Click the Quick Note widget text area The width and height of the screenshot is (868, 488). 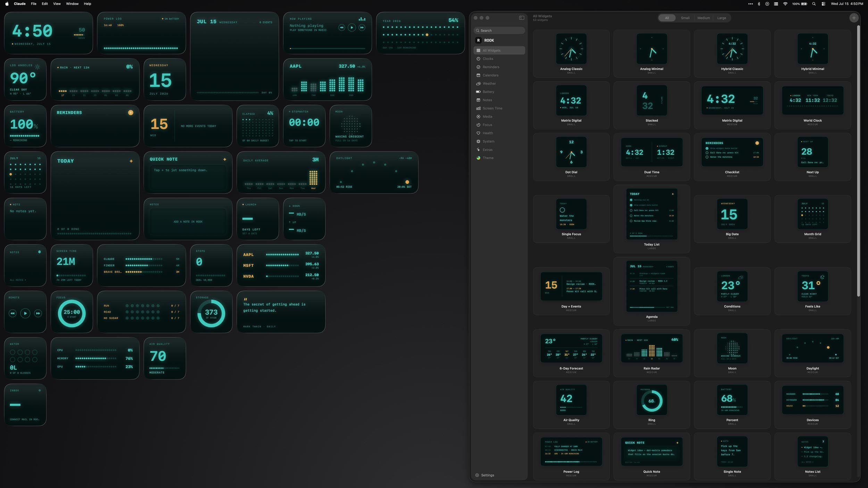[188, 178]
